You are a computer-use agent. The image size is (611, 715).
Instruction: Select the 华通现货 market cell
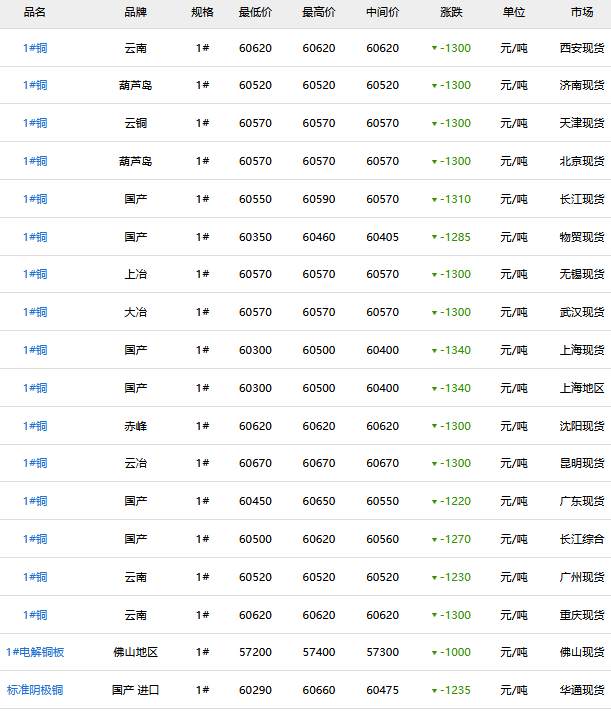tap(581, 690)
